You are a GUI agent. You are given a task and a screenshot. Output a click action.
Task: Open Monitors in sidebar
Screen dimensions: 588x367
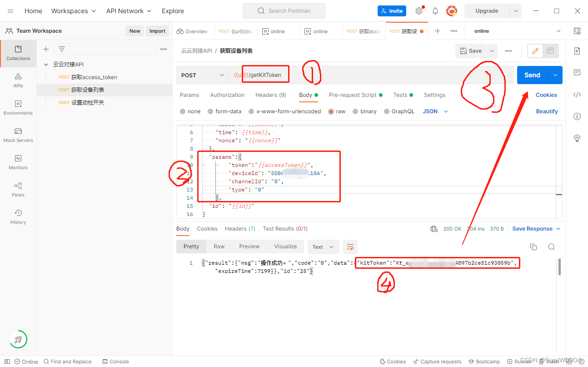pos(18,162)
